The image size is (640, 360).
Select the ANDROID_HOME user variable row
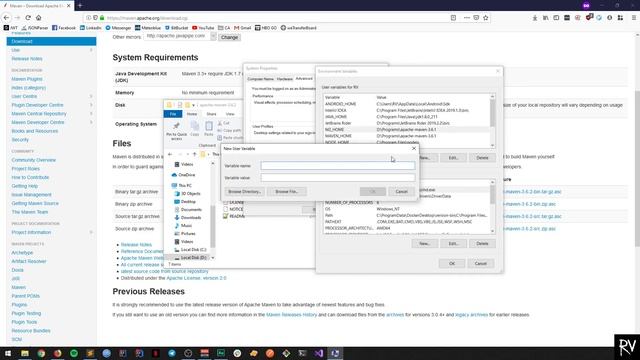point(407,104)
